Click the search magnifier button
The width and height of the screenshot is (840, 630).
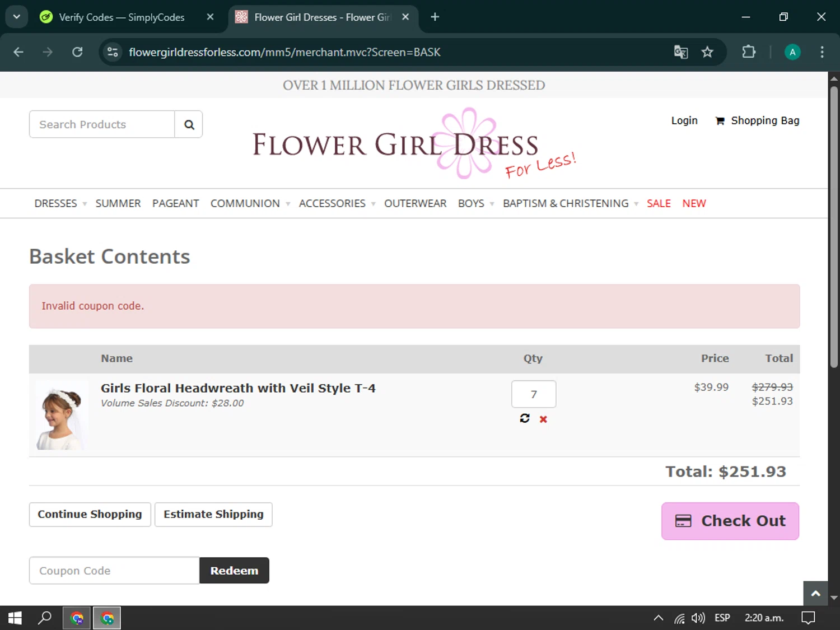point(189,124)
